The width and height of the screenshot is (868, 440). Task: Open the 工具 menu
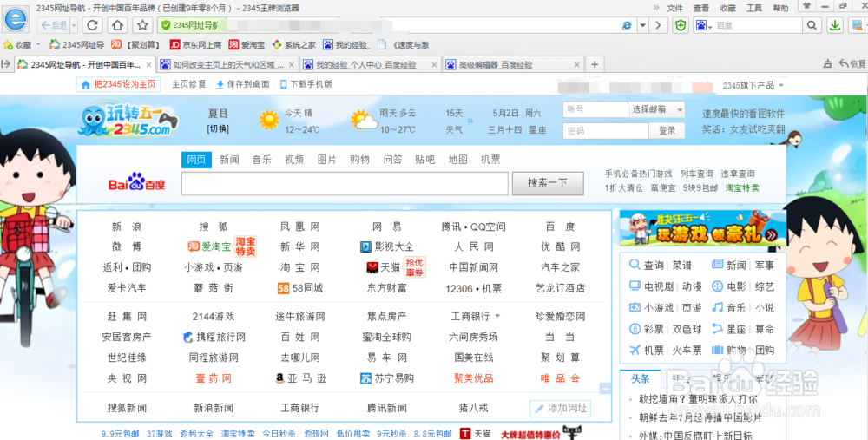[x=754, y=8]
